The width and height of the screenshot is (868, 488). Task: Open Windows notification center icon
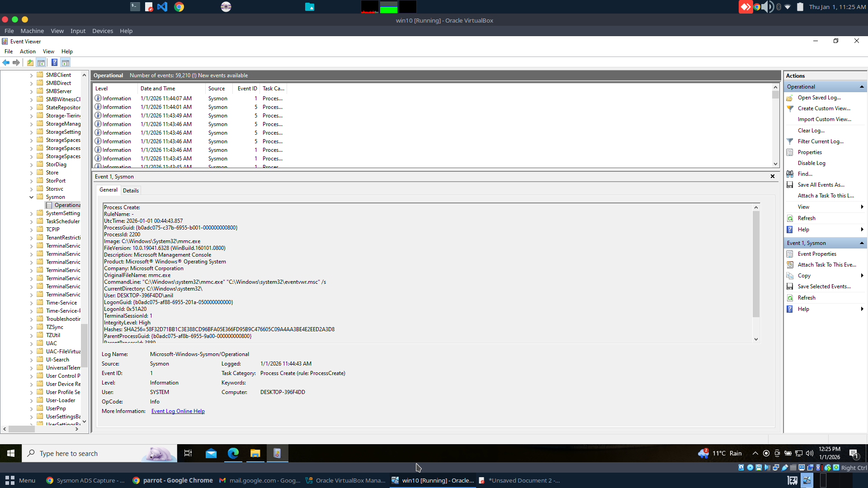click(x=854, y=453)
